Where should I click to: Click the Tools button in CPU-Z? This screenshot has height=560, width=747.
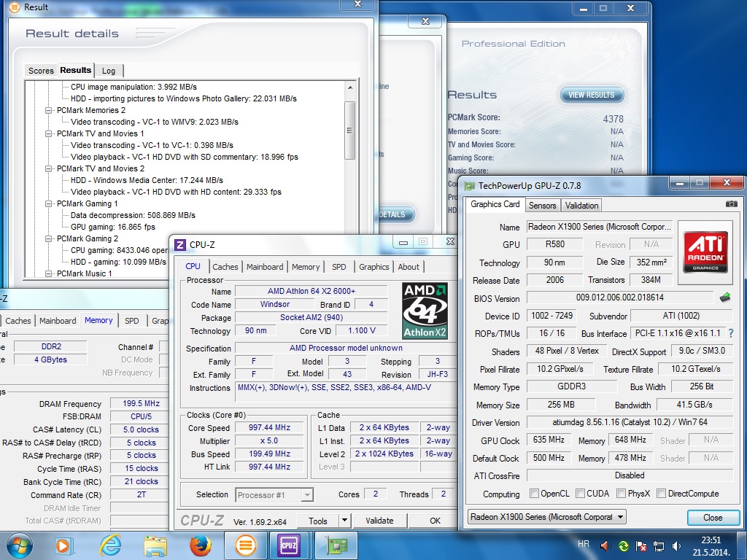point(318,521)
